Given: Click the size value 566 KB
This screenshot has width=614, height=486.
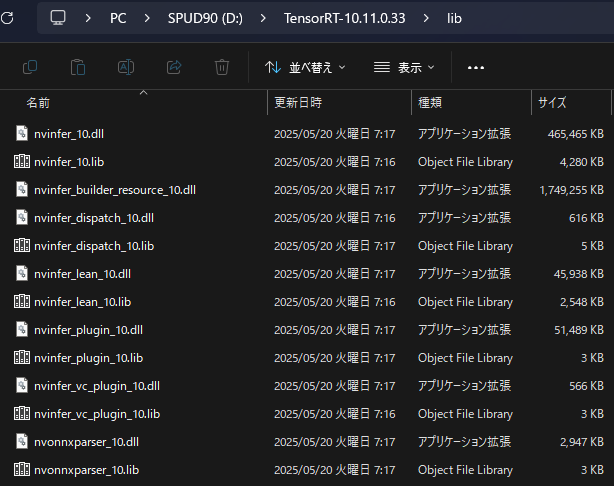Looking at the screenshot, I should (x=586, y=386).
